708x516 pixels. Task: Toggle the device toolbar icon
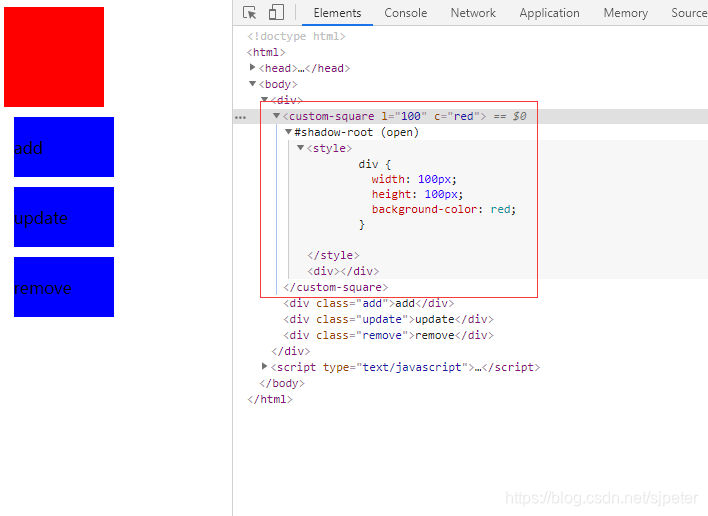coord(276,13)
